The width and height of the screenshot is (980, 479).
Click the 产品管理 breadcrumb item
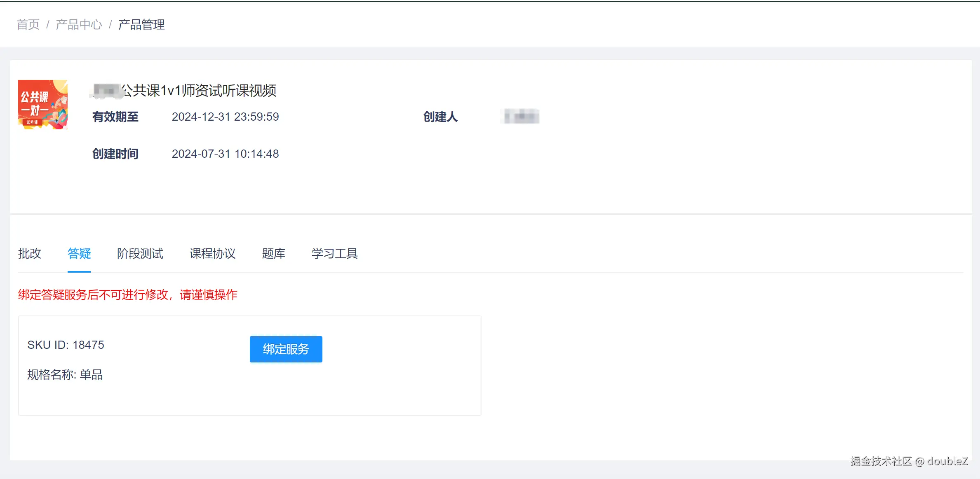141,25
